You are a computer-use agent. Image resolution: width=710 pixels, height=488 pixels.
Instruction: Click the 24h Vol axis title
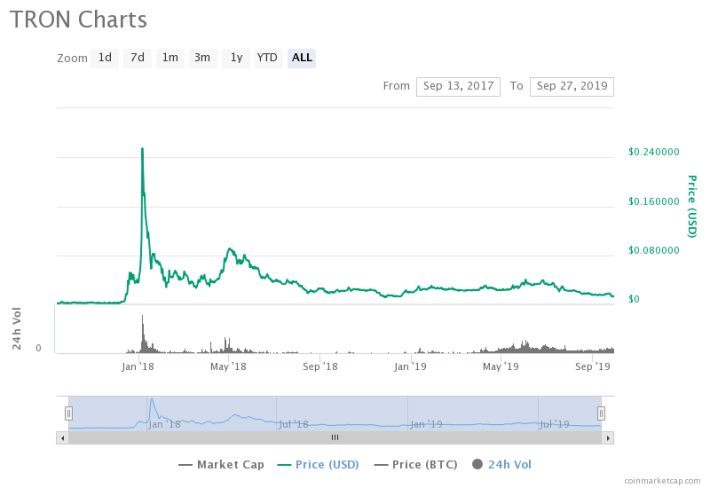[17, 328]
